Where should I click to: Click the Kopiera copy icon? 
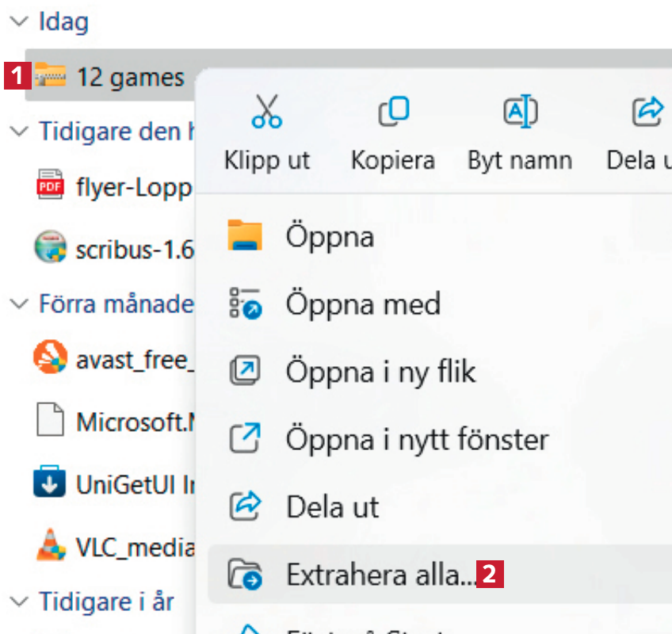[x=393, y=112]
